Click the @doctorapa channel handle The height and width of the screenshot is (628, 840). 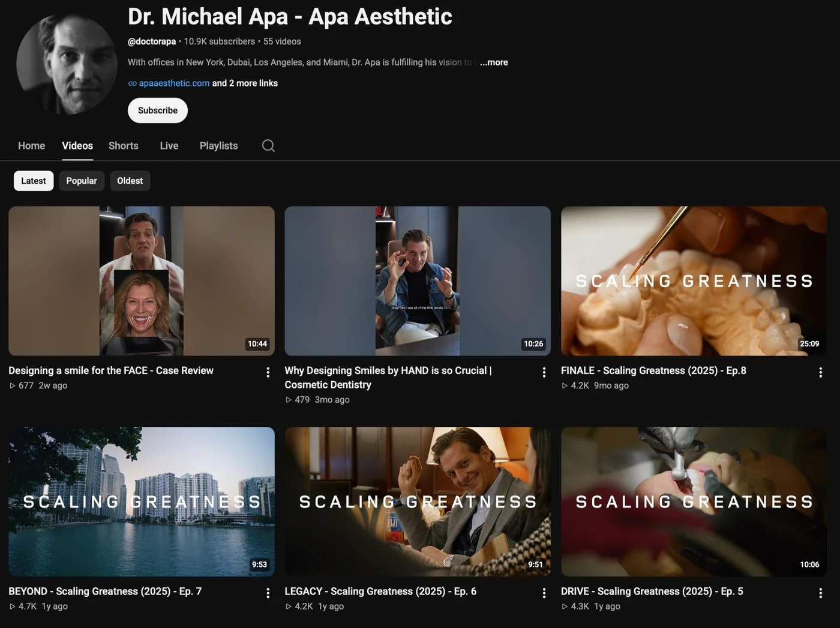pyautogui.click(x=152, y=41)
